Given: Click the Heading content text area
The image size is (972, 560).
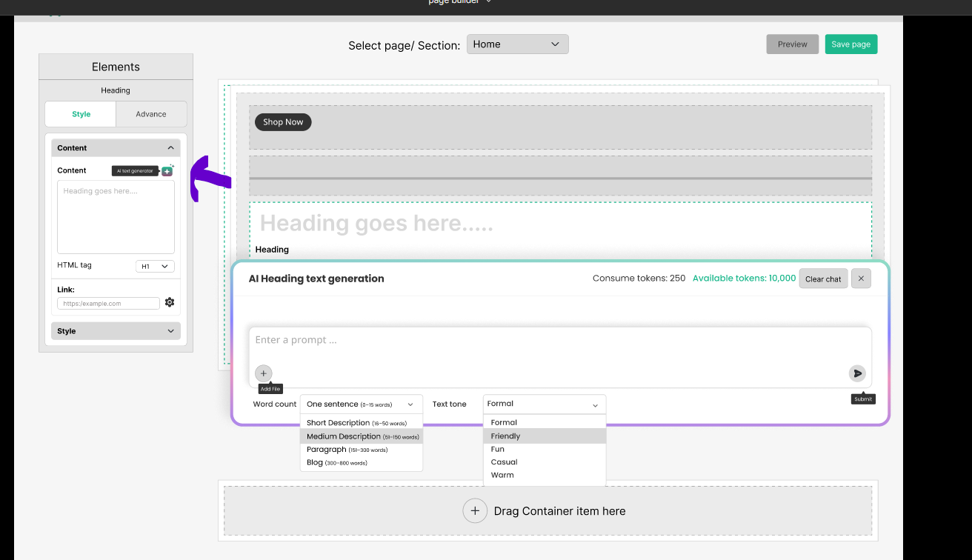Looking at the screenshot, I should [x=116, y=217].
